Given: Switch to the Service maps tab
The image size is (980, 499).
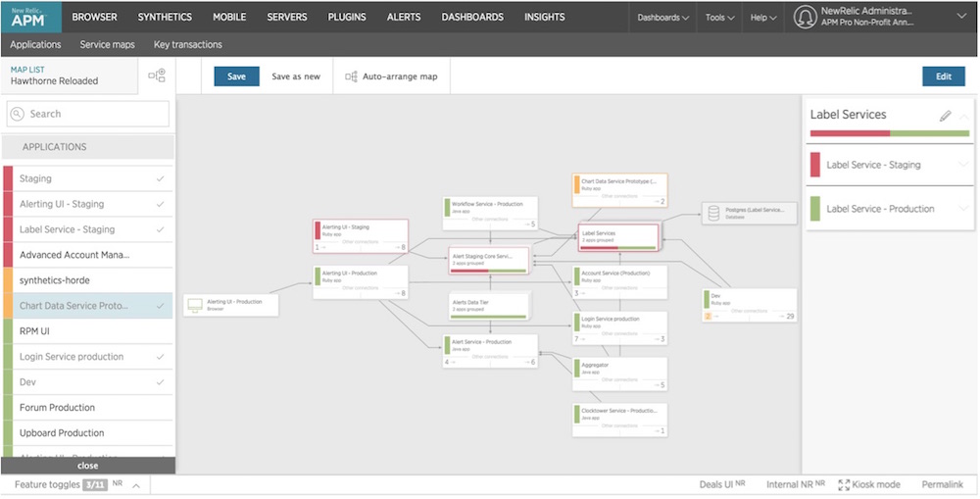Looking at the screenshot, I should 108,44.
